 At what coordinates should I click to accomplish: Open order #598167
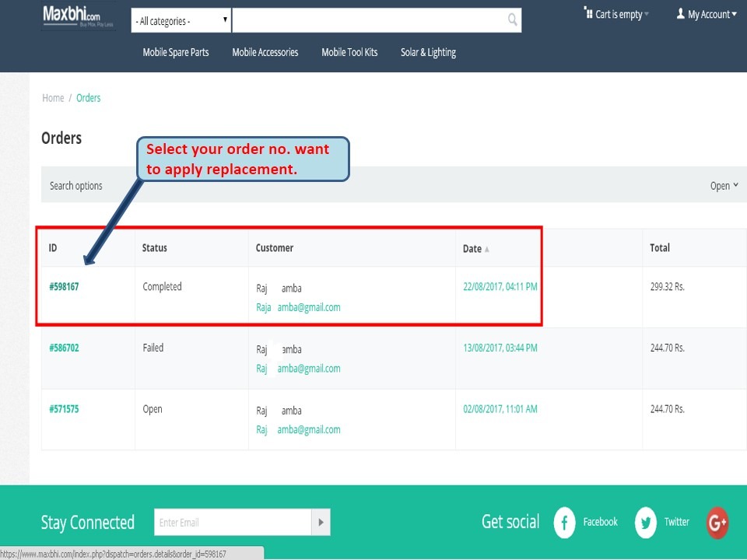pyautogui.click(x=64, y=287)
